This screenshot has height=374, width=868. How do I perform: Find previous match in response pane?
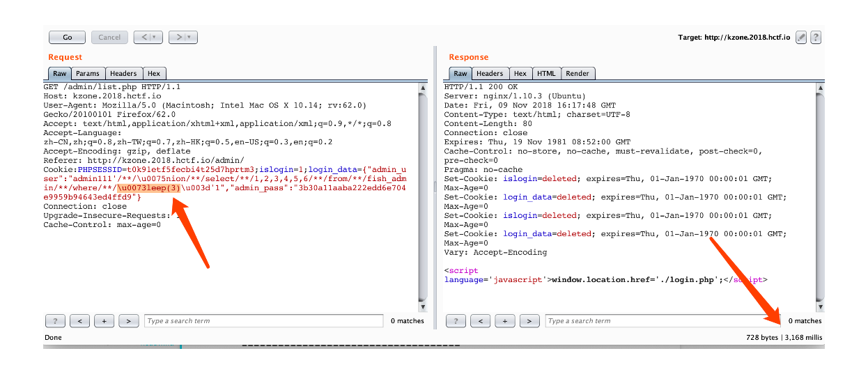tap(481, 321)
